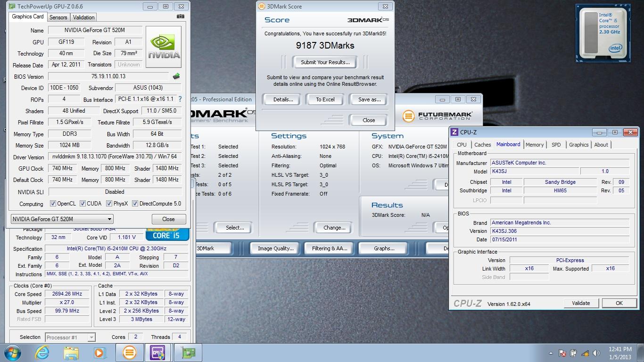Open the Graphics tab in CPU-Z
The height and width of the screenshot is (362, 644).
[578, 145]
